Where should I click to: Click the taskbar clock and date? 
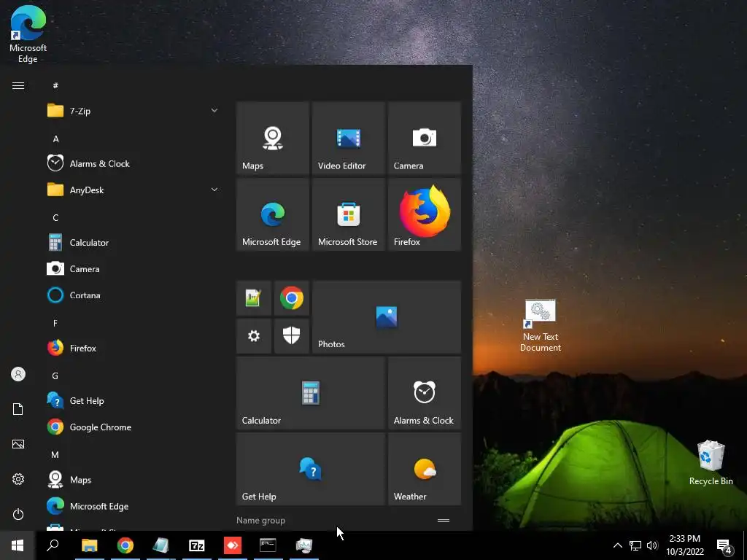click(x=685, y=545)
